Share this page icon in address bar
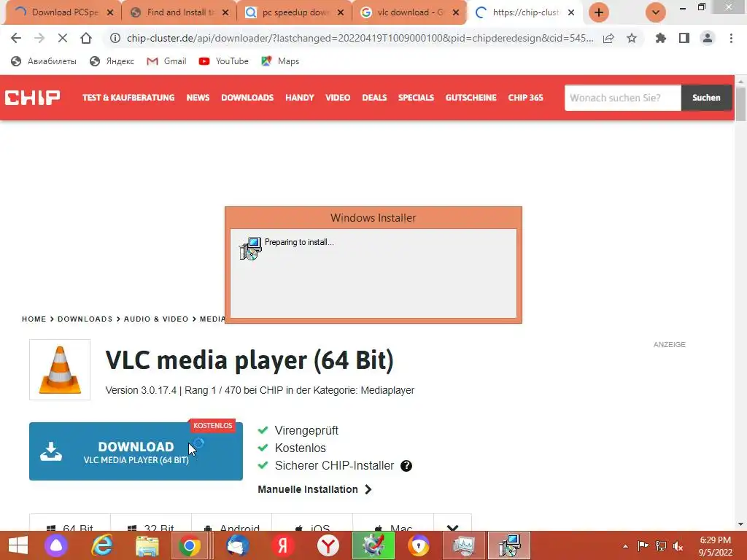Viewport: 747px width, 560px height. click(608, 38)
